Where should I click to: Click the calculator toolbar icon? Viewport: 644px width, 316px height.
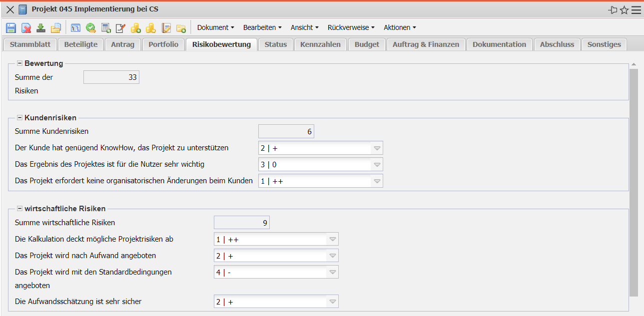pos(106,28)
